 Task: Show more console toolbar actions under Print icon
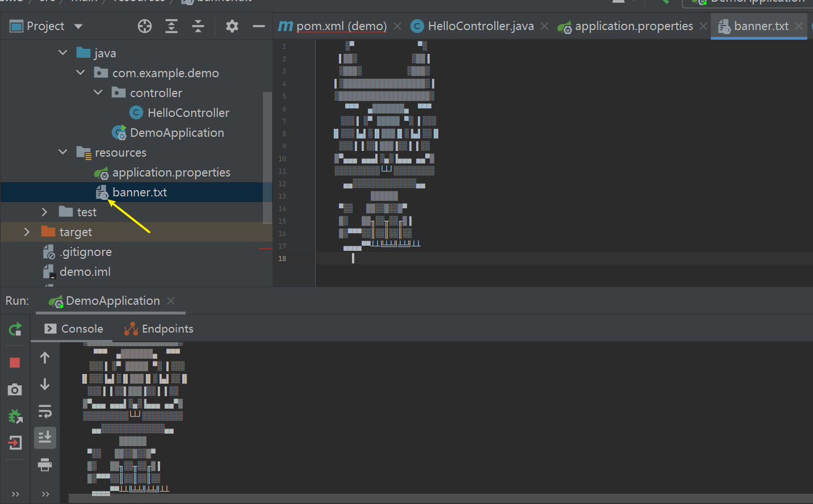45,494
